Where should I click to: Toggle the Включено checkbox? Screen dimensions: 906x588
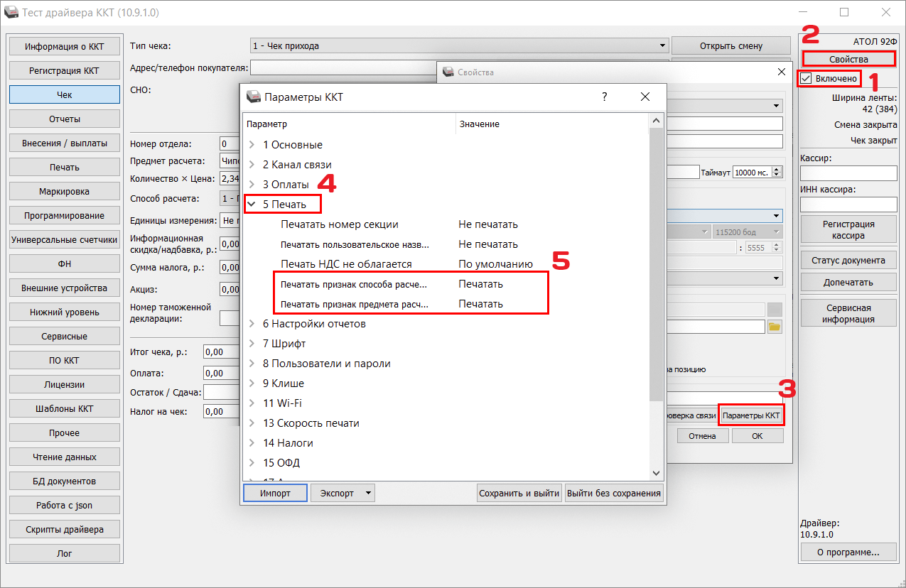[806, 78]
